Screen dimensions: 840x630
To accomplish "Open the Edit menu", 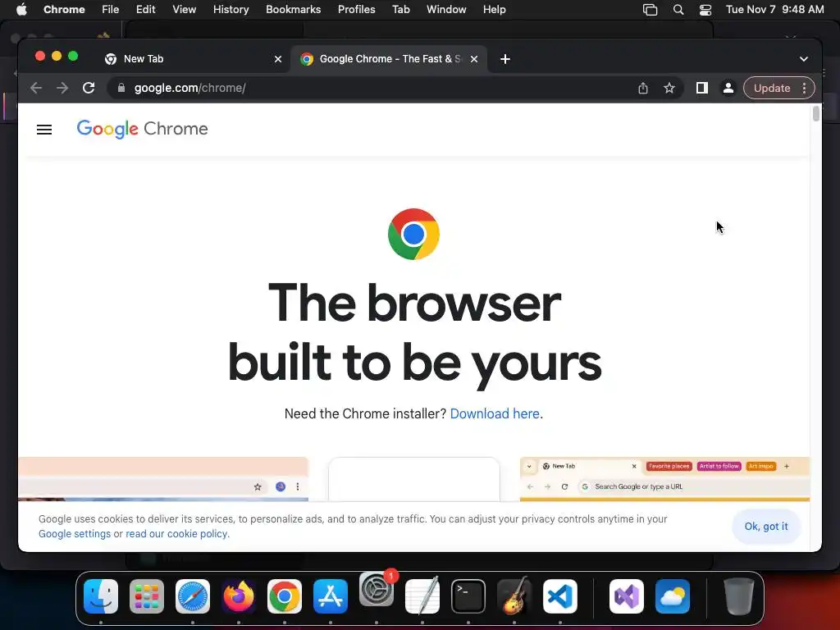I will click(x=145, y=10).
